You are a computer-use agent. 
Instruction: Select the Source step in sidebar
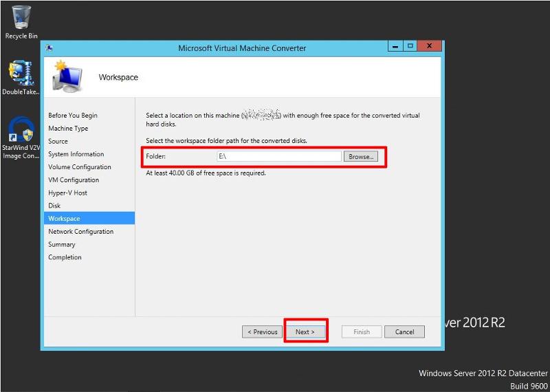coord(58,141)
